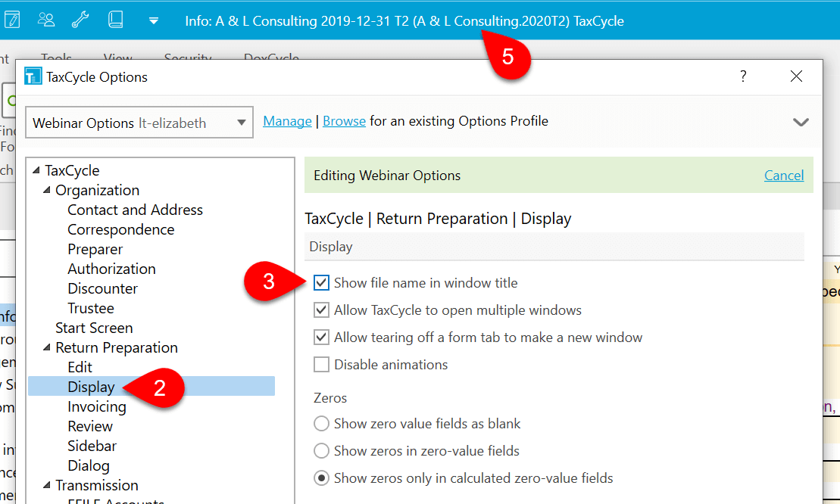The image size is (840, 504).
Task: Close the TaxCycle Options dialog
Action: (796, 76)
